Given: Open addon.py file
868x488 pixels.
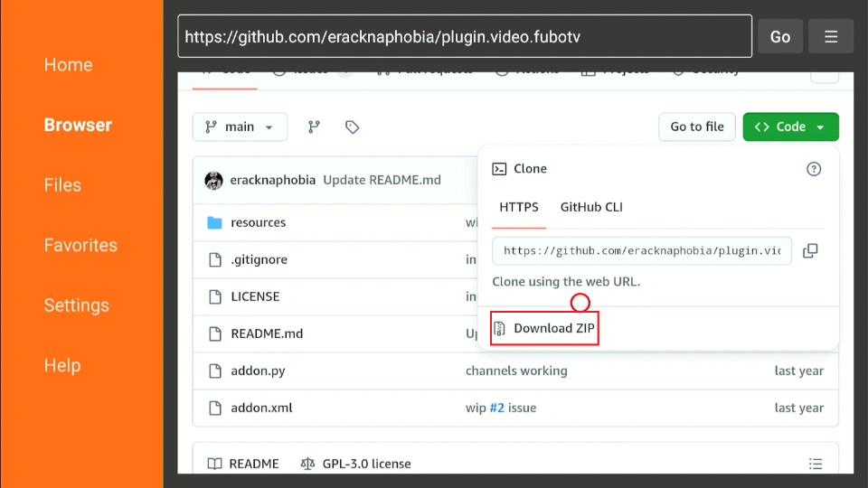Looking at the screenshot, I should point(258,371).
